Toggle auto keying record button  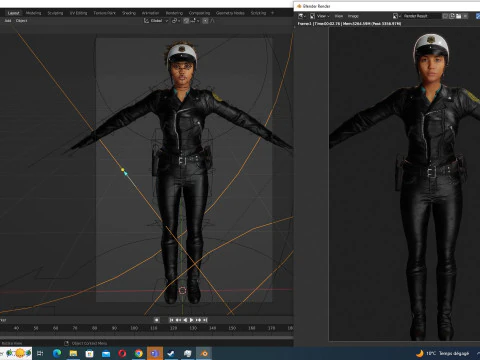157,320
